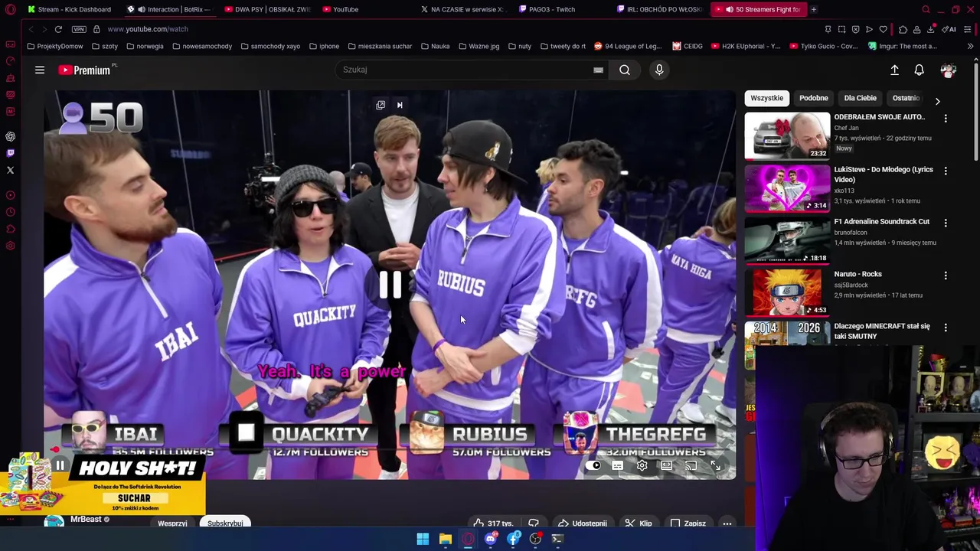Pop out video with the detach icon

click(381, 105)
